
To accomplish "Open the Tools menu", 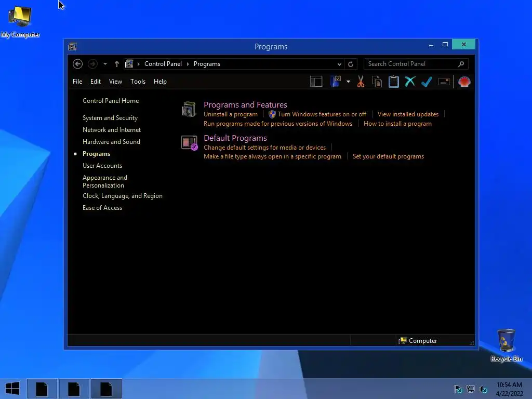I will (x=138, y=82).
